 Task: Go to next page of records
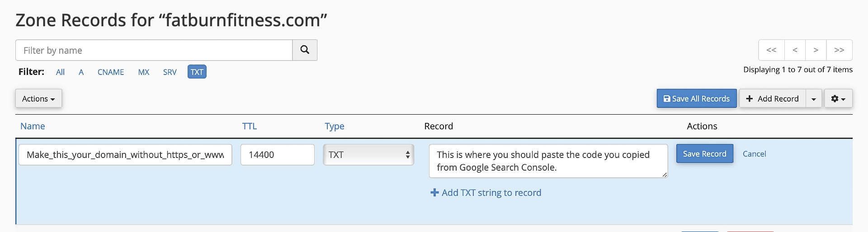(816, 50)
